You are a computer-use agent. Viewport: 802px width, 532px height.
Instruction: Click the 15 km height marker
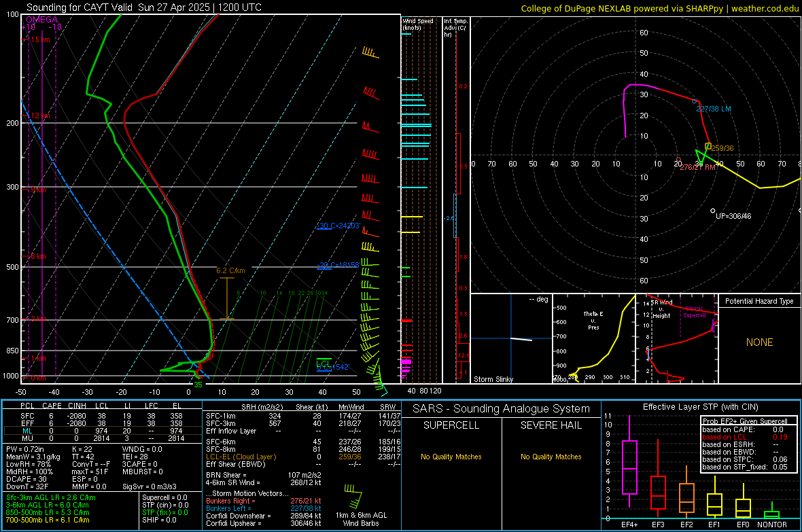point(39,39)
